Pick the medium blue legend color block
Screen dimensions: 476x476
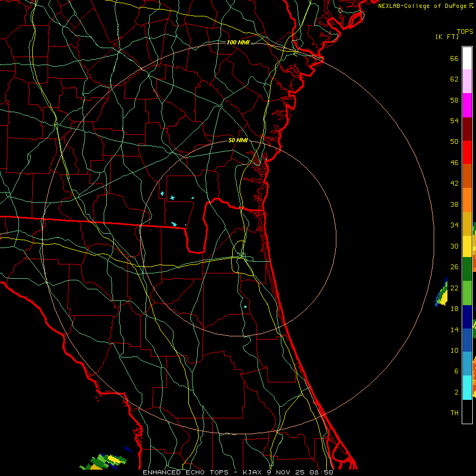(x=467, y=340)
